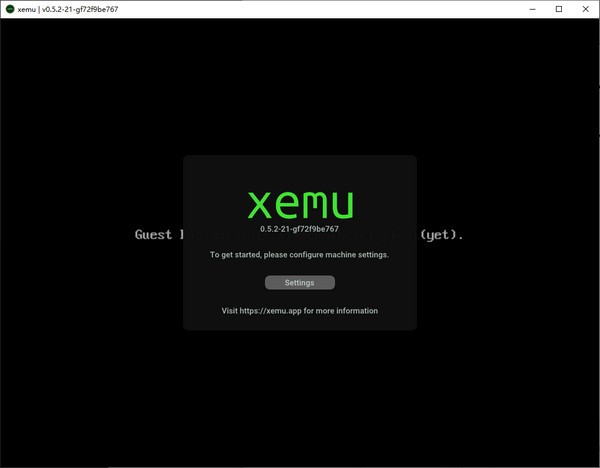Click the '(yet).' text on the right

point(442,235)
